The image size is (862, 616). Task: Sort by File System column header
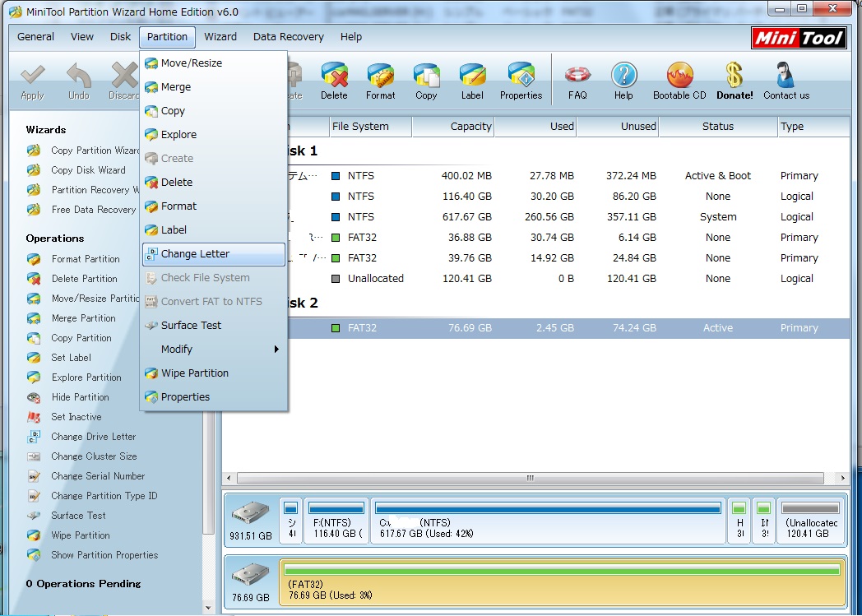pos(370,127)
